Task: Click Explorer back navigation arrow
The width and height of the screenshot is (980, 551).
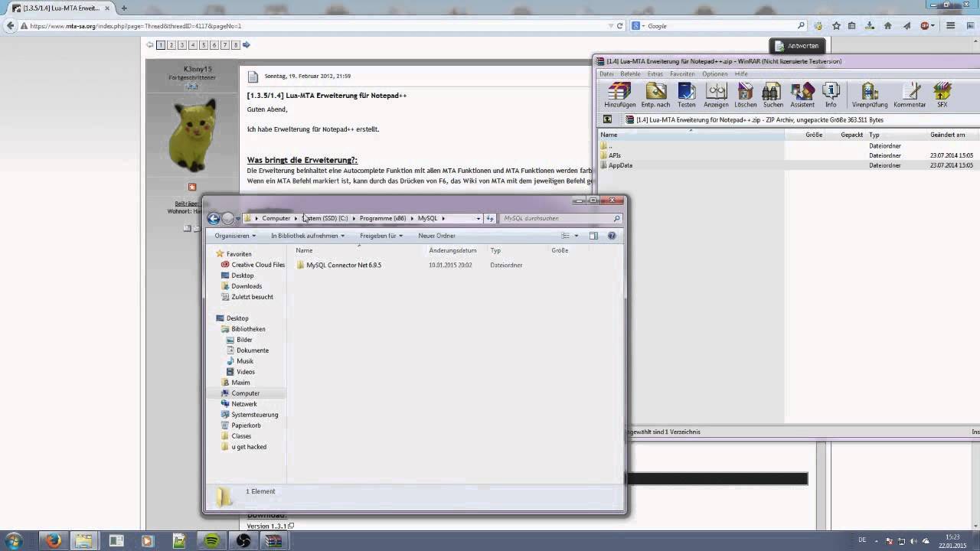Action: pos(214,218)
